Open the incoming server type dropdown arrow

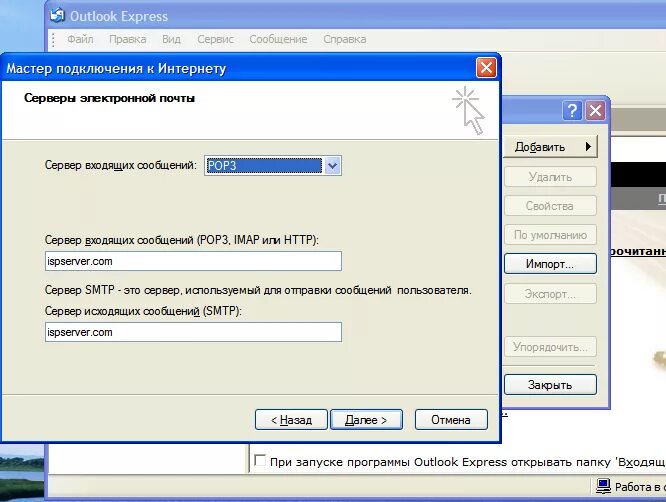333,166
